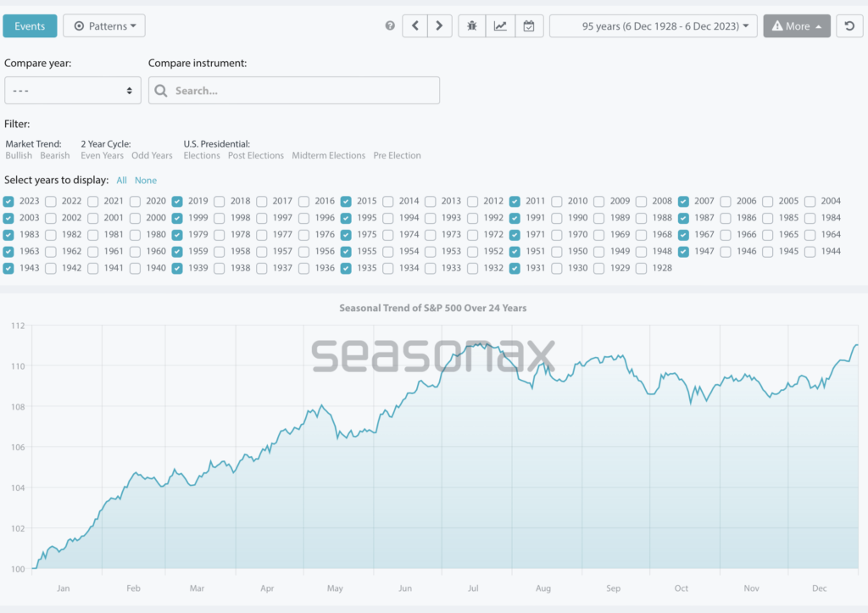This screenshot has width=868, height=613.
Task: Click the search magnifier icon
Action: (x=162, y=91)
